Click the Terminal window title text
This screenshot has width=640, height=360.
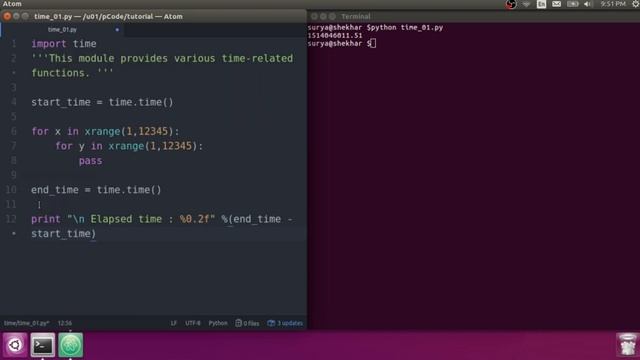pyautogui.click(x=356, y=16)
